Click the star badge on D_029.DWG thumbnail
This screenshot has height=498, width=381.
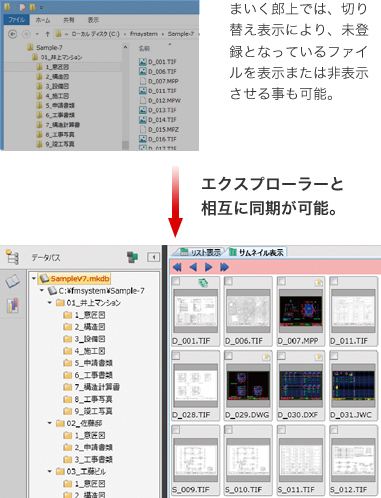266,357
